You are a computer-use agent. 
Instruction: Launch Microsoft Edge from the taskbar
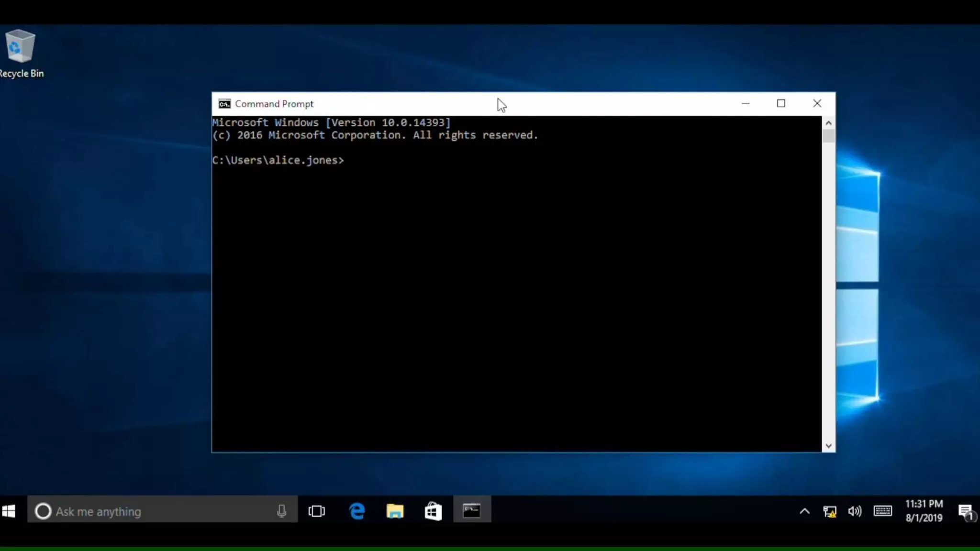coord(357,511)
